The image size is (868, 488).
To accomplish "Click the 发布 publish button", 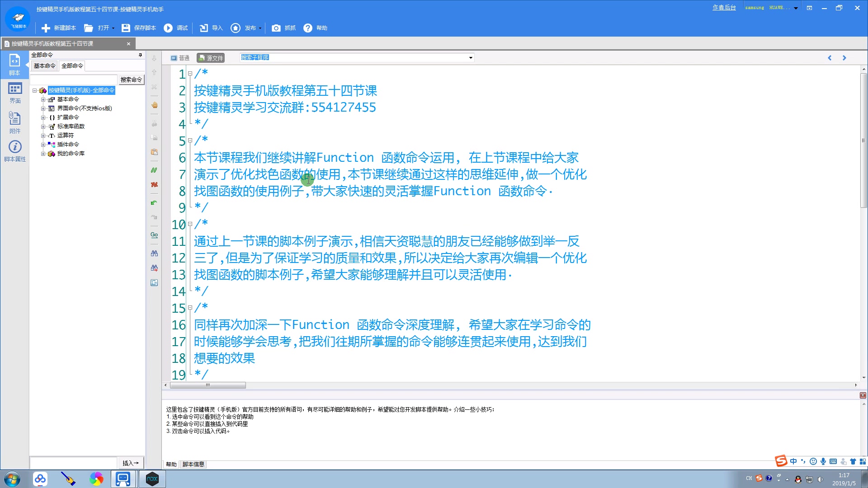I will coord(243,28).
